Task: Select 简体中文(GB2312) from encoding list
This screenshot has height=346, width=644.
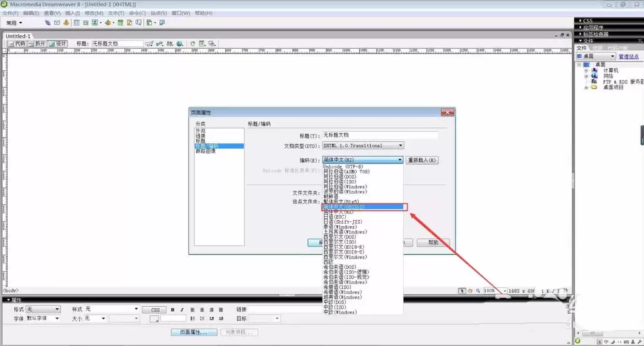Action: coord(364,207)
